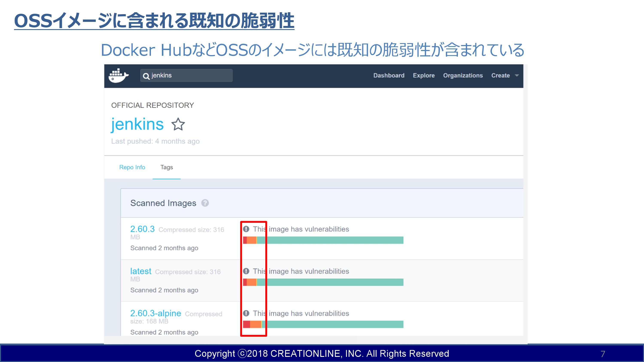This screenshot has width=644, height=362.
Task: Click the slide title 'OSSイメージに含まれる既知の脆弱性'
Action: pyautogui.click(x=154, y=21)
